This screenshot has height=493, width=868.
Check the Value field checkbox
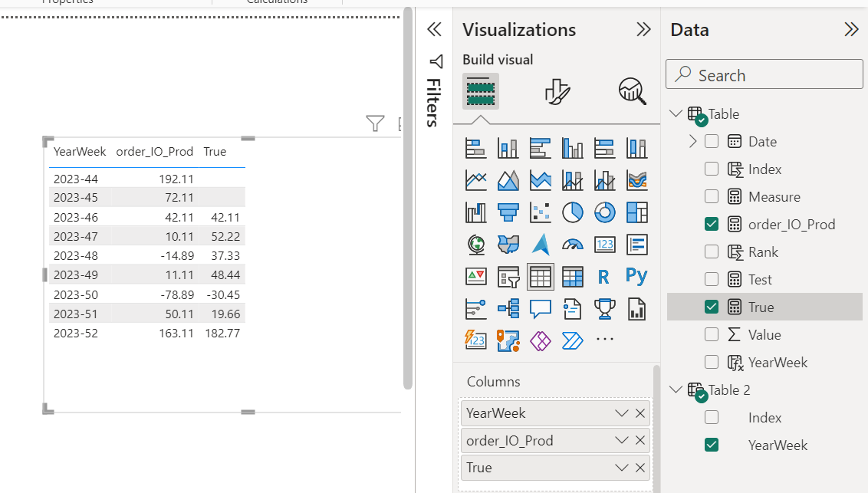point(712,335)
